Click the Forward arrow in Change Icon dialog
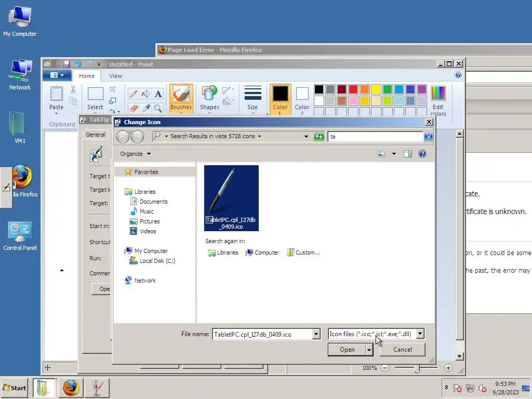 (x=137, y=137)
